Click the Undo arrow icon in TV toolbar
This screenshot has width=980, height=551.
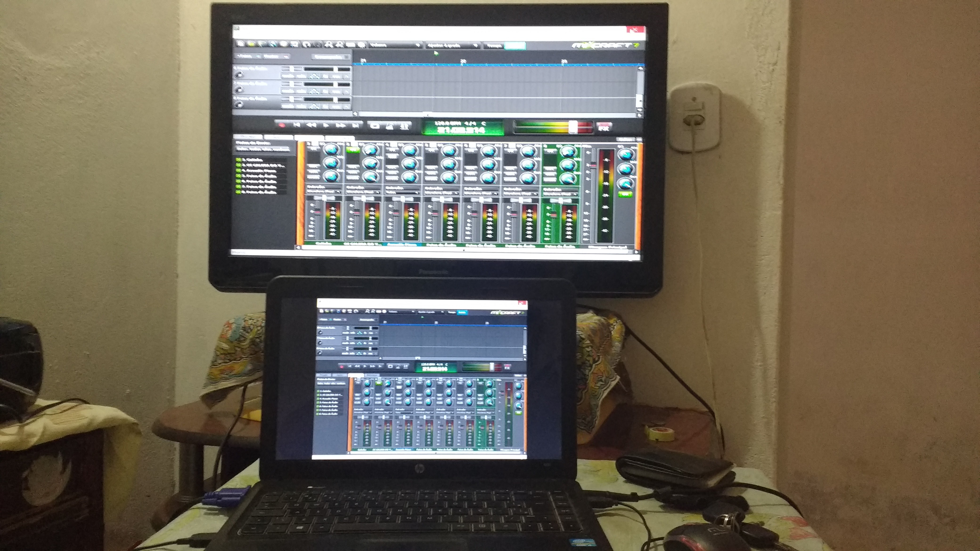click(306, 45)
